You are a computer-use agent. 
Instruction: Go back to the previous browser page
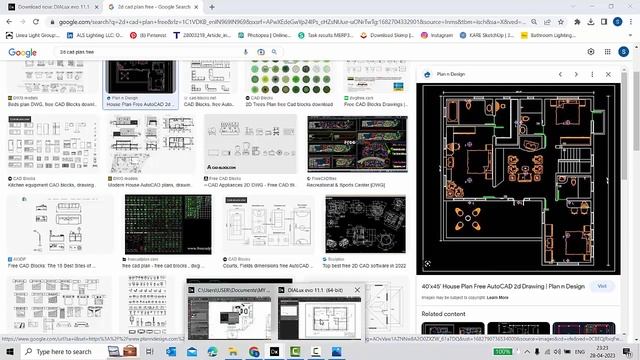[9, 22]
